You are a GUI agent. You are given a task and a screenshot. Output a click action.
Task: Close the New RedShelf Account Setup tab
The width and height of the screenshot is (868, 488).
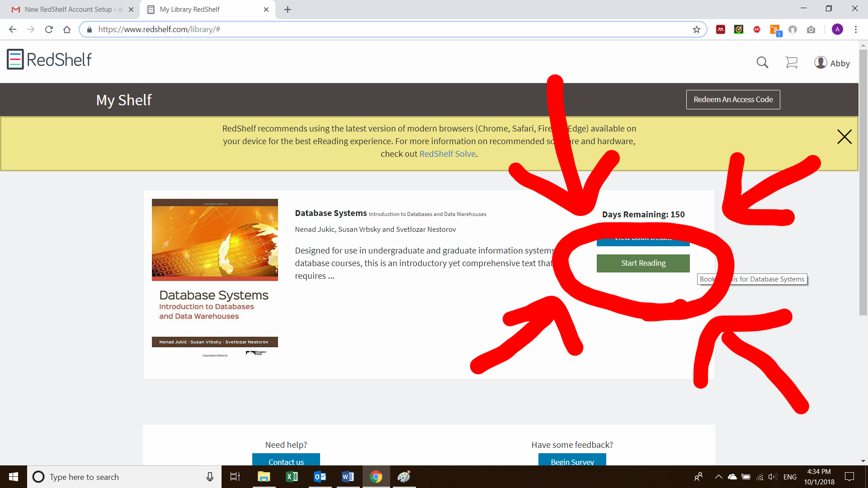[x=131, y=9]
